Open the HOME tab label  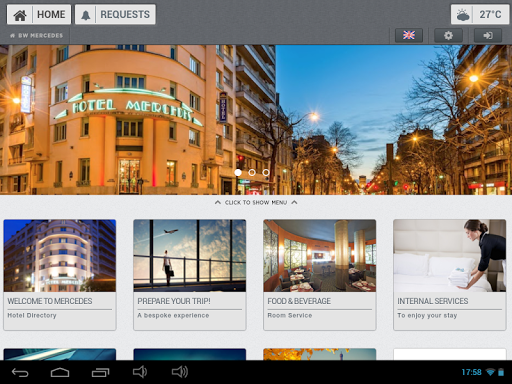[x=51, y=15]
